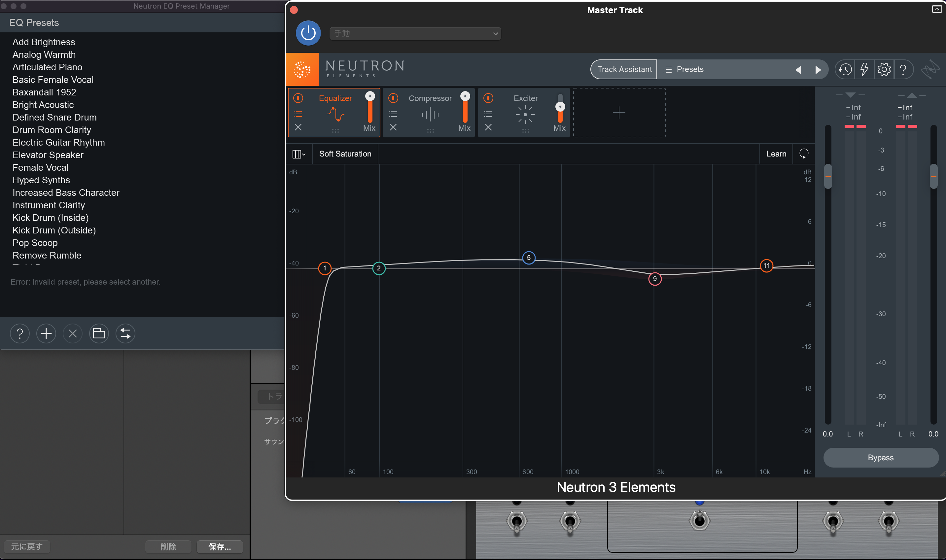
Task: Click the open folder icon in Preset Manager
Action: coord(99,333)
